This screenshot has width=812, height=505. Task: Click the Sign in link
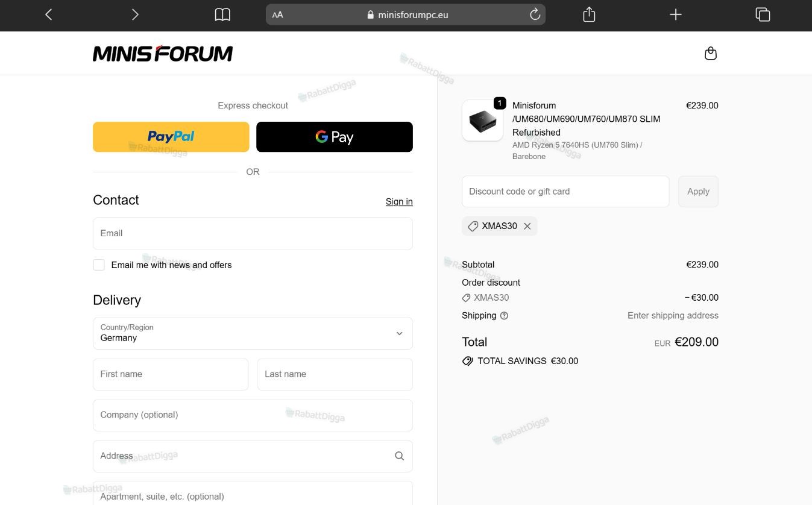(x=399, y=202)
